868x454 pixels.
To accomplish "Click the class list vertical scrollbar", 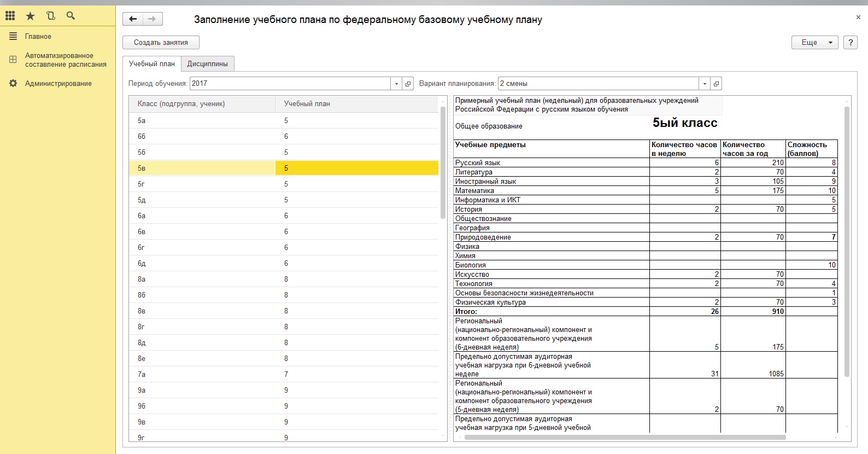I will [x=443, y=163].
